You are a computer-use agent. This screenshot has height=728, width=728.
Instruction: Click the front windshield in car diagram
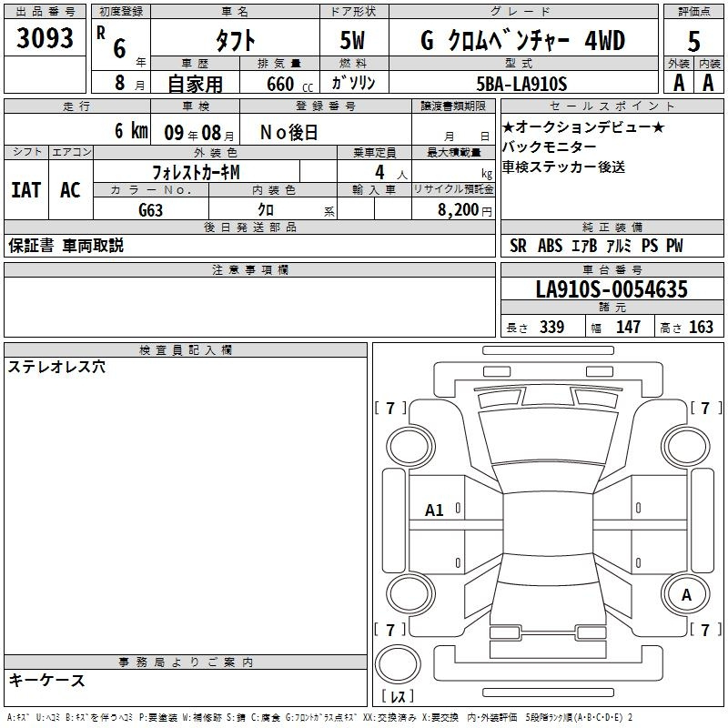(548, 438)
